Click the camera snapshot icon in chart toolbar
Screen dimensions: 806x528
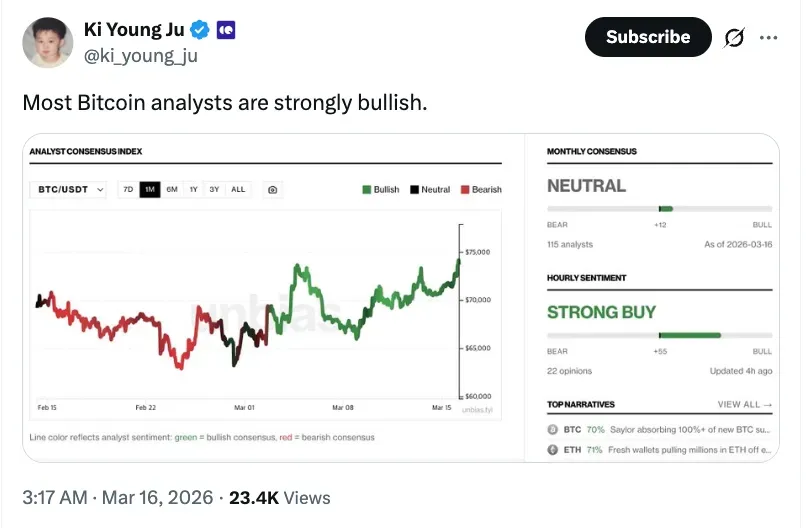coord(271,189)
